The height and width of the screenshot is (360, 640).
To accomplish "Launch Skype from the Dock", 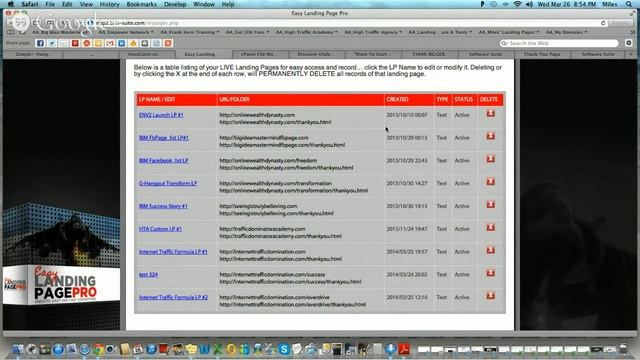I will point(284,349).
